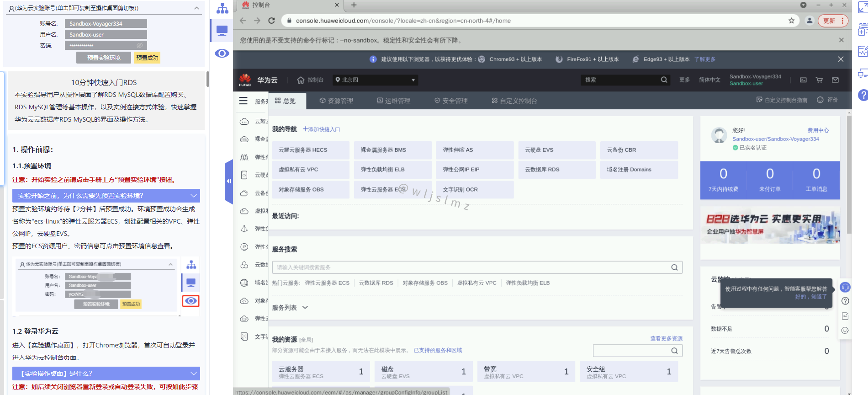The image size is (868, 395).
Task: Switch to the 资源管理 tab
Action: pos(336,101)
